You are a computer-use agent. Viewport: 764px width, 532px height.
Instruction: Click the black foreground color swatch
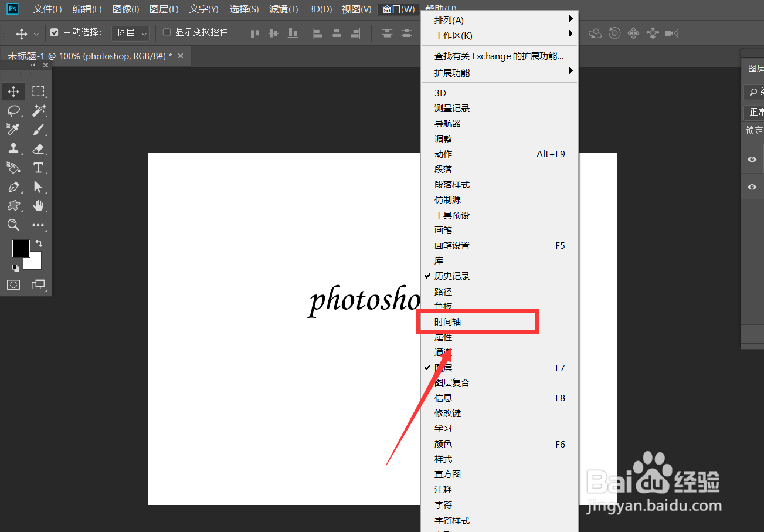click(x=21, y=249)
